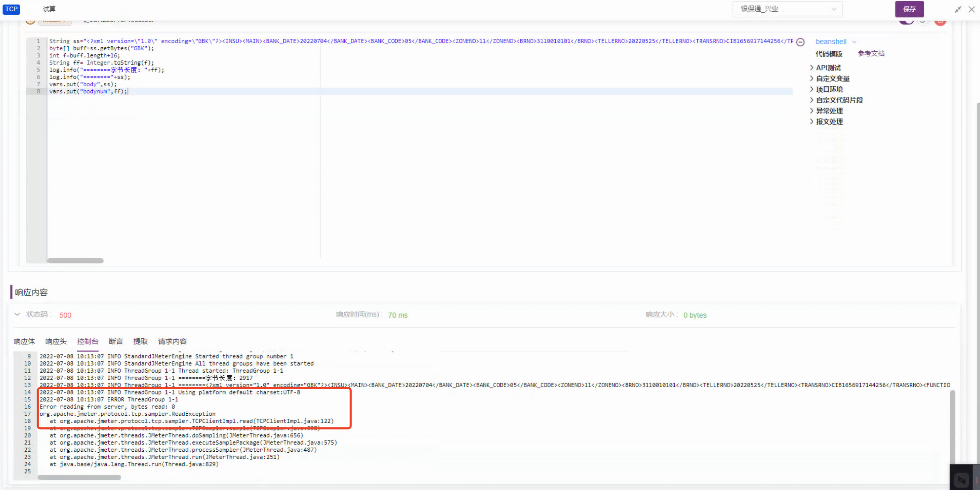This screenshot has height=490, width=980.
Task: Switch to the 响应体 tab
Action: coord(24,341)
